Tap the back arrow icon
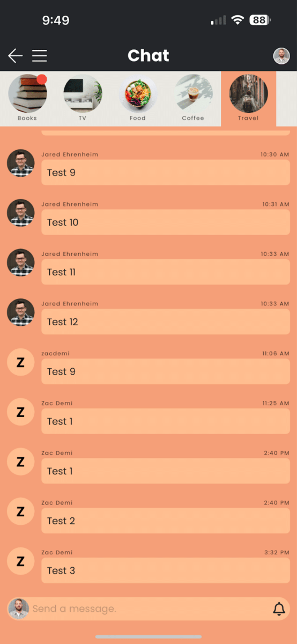This screenshot has height=644, width=297. point(15,56)
